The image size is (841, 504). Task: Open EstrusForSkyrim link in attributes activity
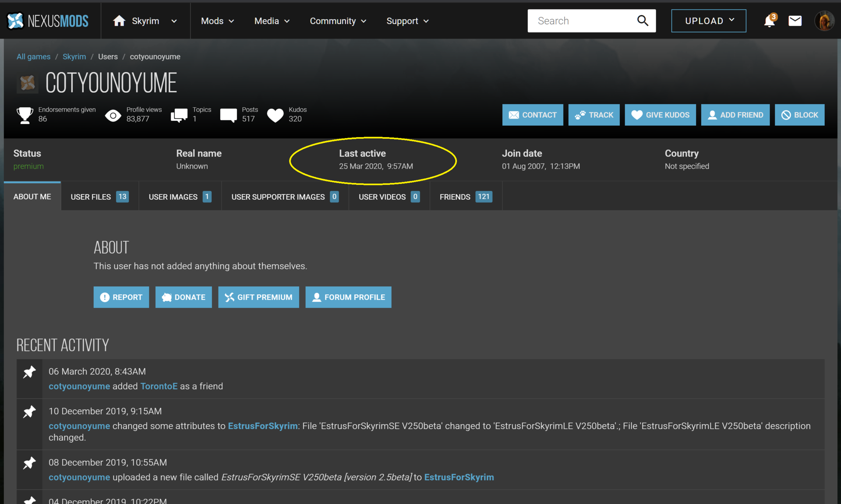point(263,426)
